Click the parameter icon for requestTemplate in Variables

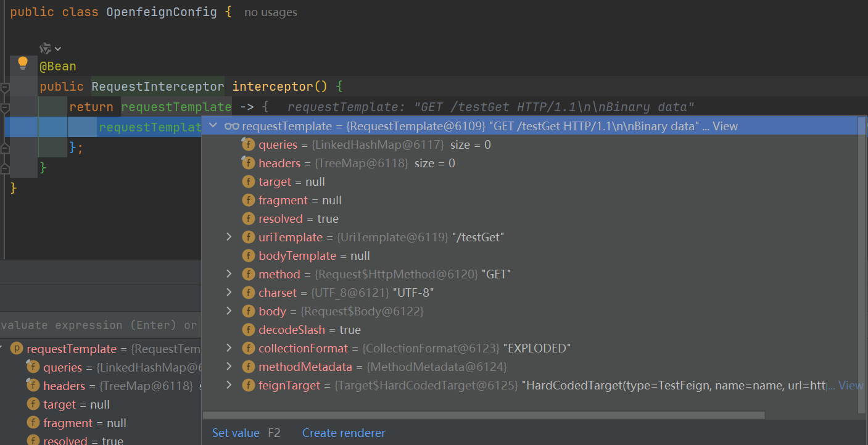[x=17, y=349]
